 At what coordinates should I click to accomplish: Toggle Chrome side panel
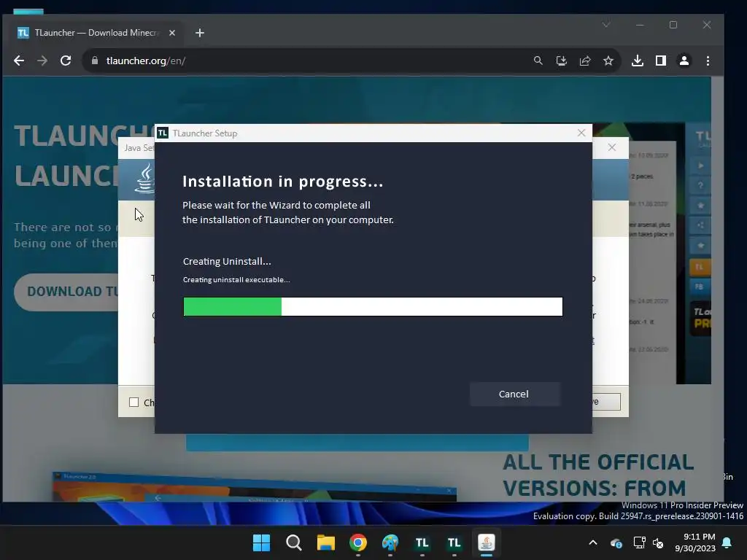[x=661, y=61]
